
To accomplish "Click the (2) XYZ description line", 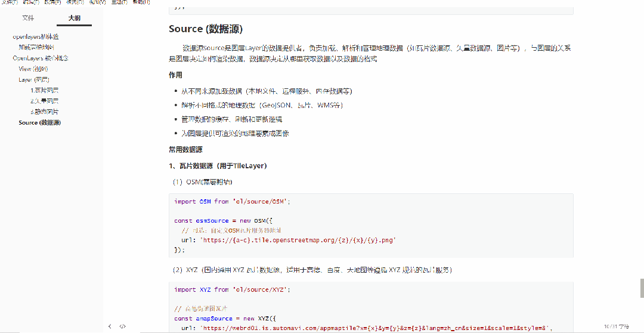I will [312, 270].
